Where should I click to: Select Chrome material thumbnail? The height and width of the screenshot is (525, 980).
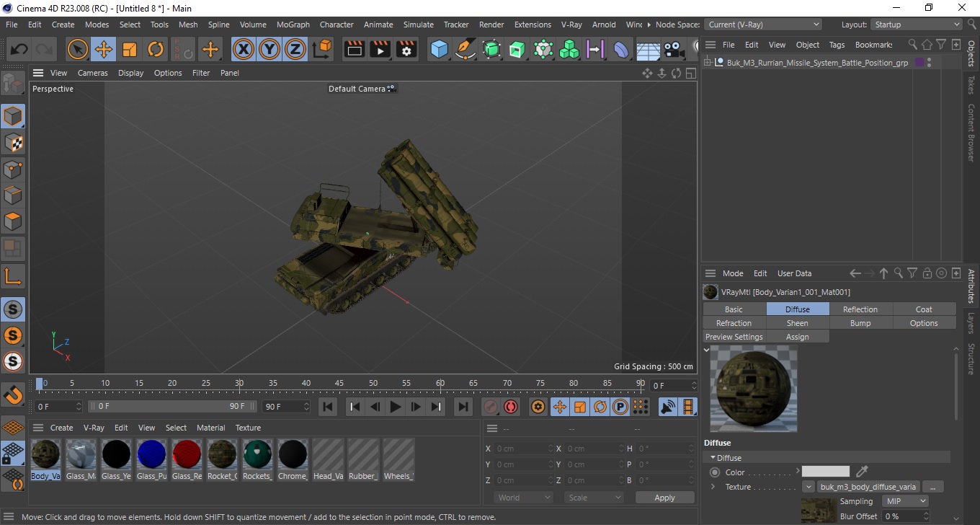coord(293,455)
